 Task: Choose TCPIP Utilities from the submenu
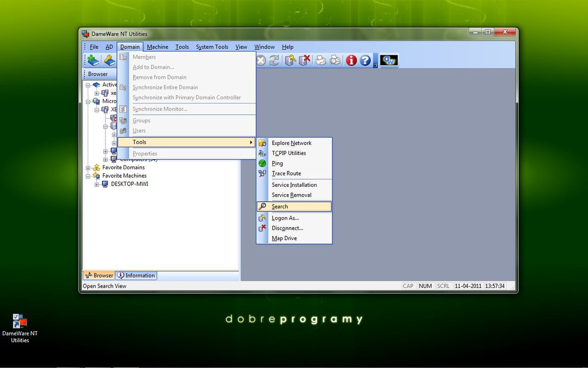click(x=294, y=153)
